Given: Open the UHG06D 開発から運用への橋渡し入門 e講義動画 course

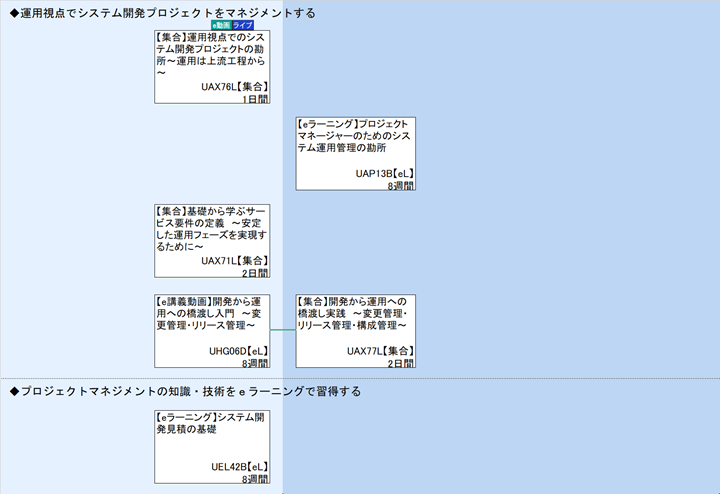Looking at the screenshot, I should pos(212,331).
